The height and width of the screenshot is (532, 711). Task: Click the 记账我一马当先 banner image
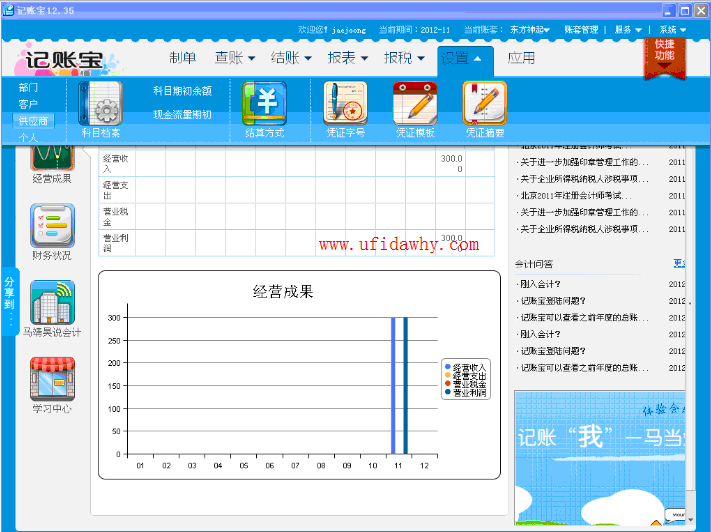point(600,458)
